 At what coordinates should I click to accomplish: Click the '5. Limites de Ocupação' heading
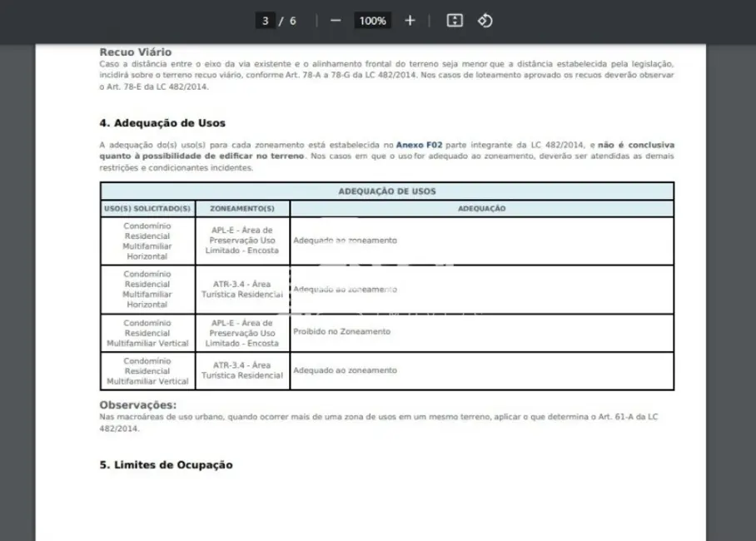pyautogui.click(x=166, y=465)
